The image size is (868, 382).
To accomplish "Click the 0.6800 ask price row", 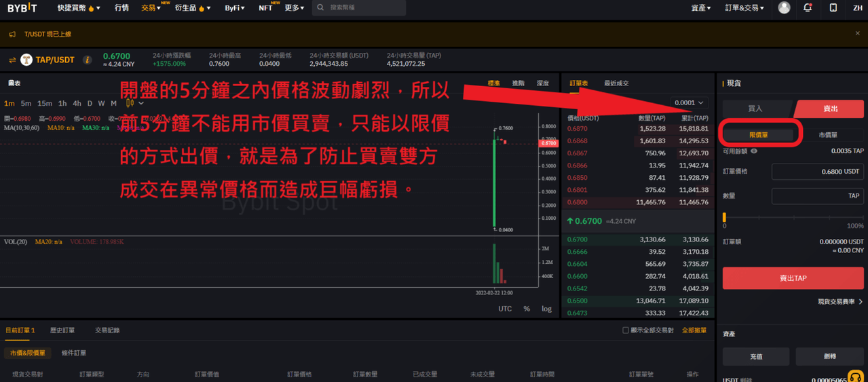I will pos(637,203).
